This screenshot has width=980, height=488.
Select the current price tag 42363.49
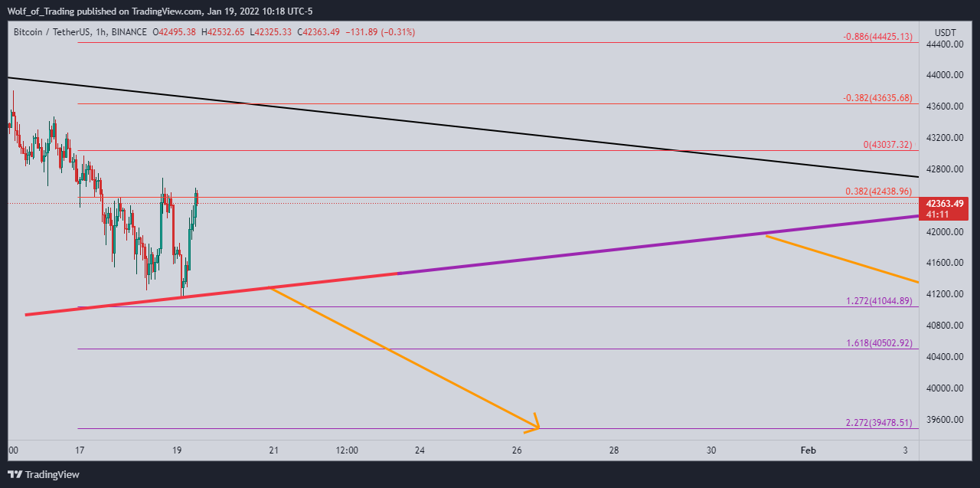(946, 204)
